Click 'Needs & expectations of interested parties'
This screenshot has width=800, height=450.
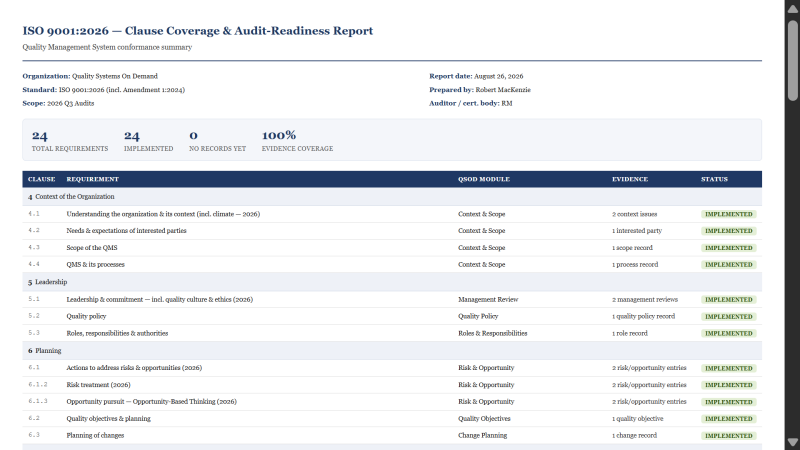coord(127,231)
